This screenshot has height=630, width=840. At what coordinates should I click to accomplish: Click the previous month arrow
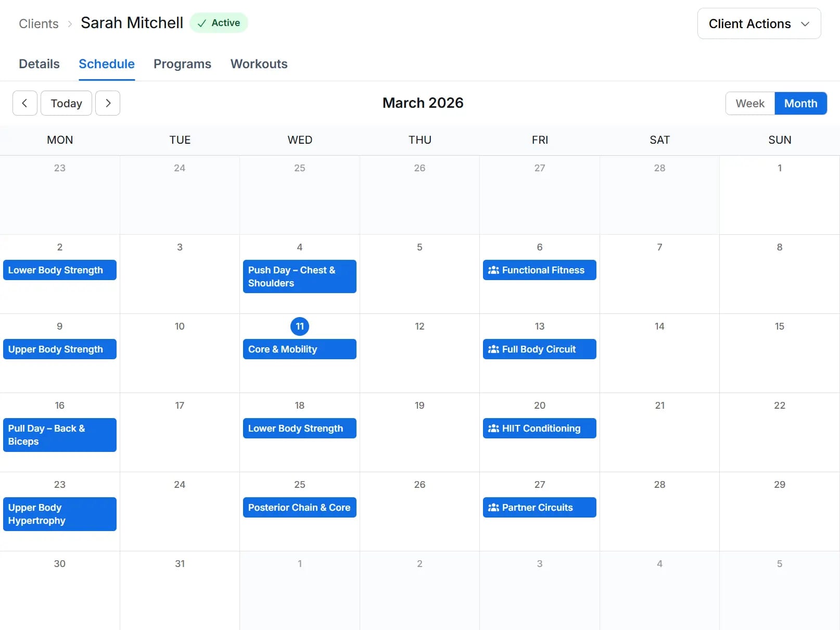pos(24,103)
